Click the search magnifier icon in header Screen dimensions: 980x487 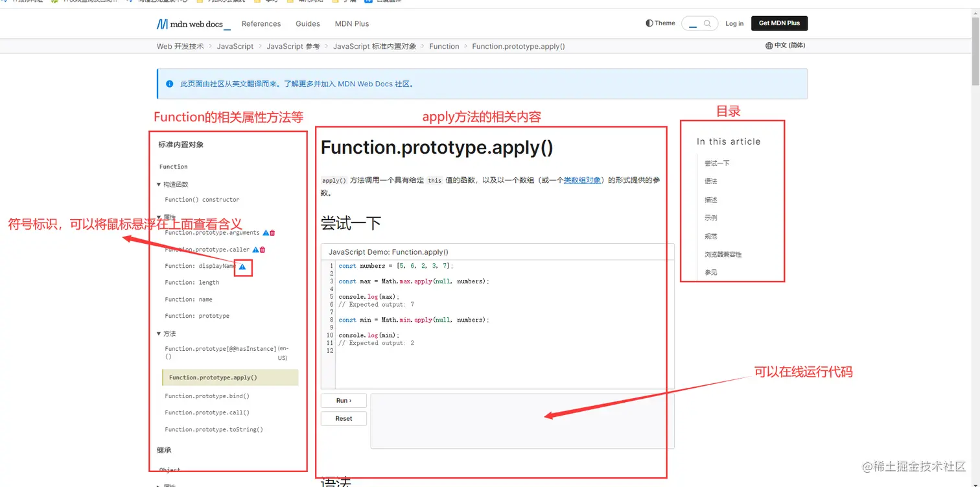coord(707,23)
